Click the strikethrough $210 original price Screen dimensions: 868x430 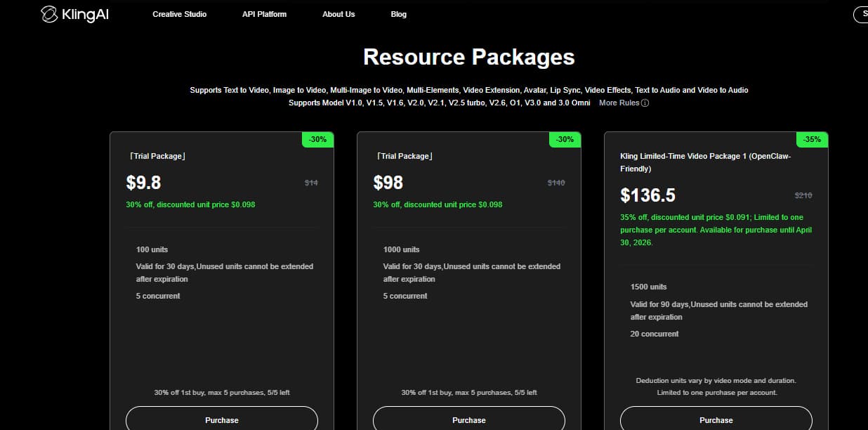(x=803, y=195)
